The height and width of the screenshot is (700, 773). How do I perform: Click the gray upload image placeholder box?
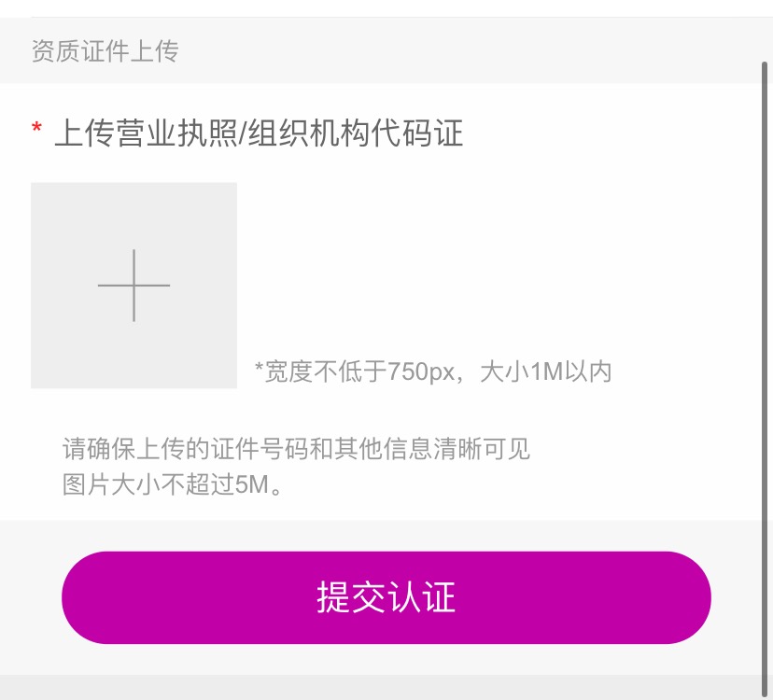coord(134,286)
